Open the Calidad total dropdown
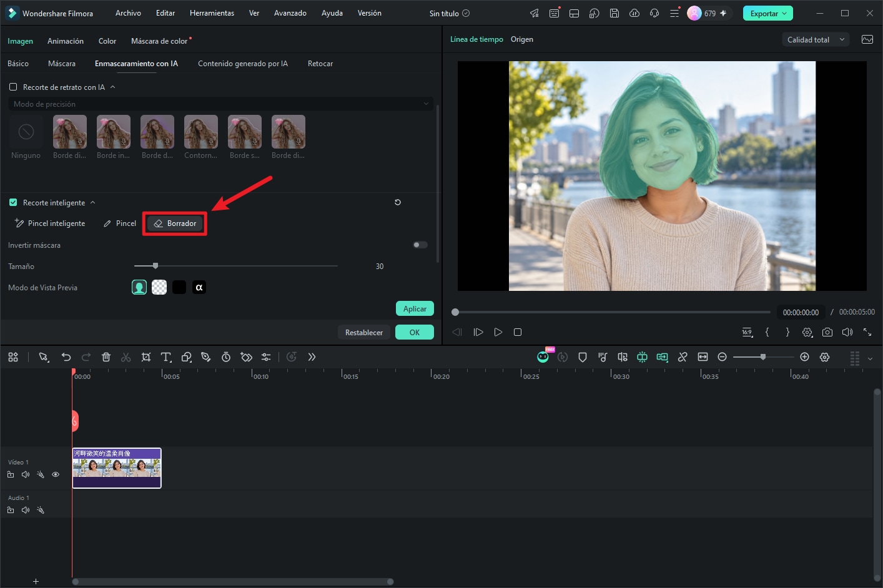The image size is (883, 588). coord(816,39)
